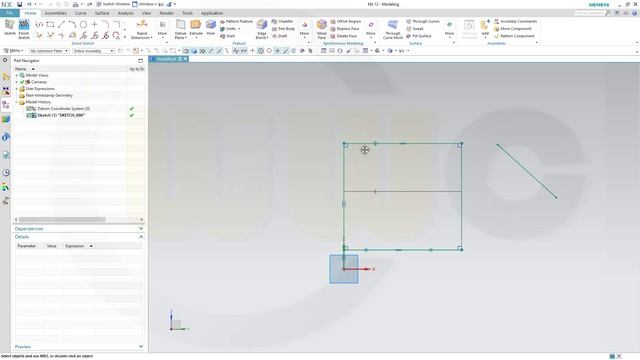Toggle Datum Coordinate System feature checkbox
This screenshot has width=640, height=360.
[x=29, y=109]
